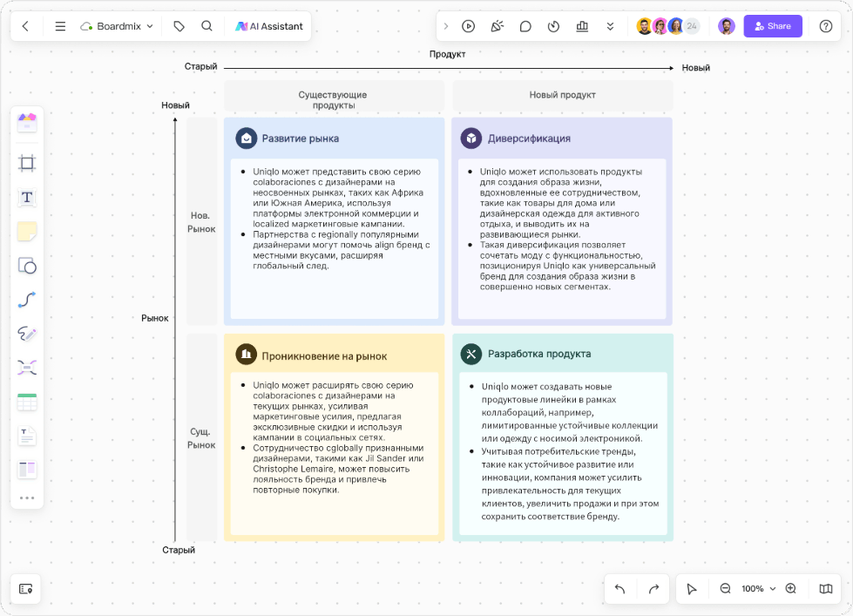
Task: Open comments with speech bubble icon
Action: pos(525,26)
